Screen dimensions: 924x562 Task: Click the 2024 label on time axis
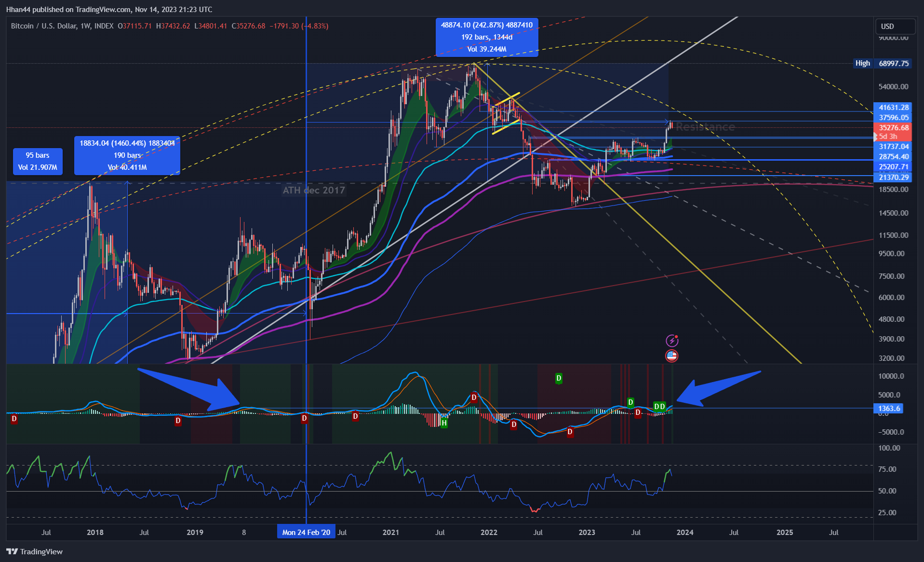click(685, 533)
